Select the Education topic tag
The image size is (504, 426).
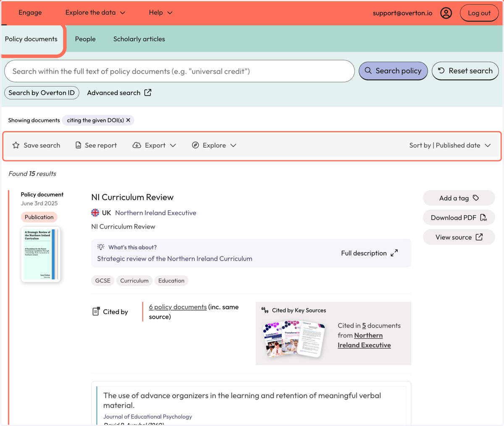[171, 281]
